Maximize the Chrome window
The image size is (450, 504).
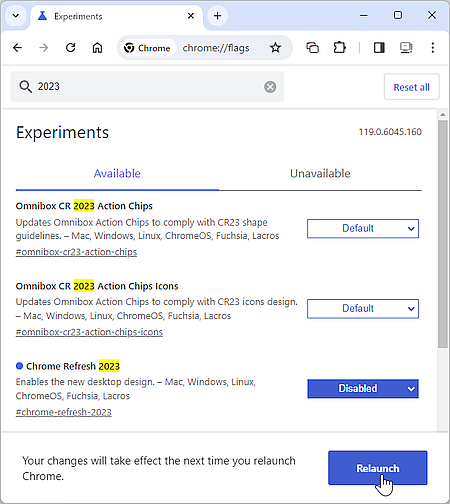click(x=398, y=15)
